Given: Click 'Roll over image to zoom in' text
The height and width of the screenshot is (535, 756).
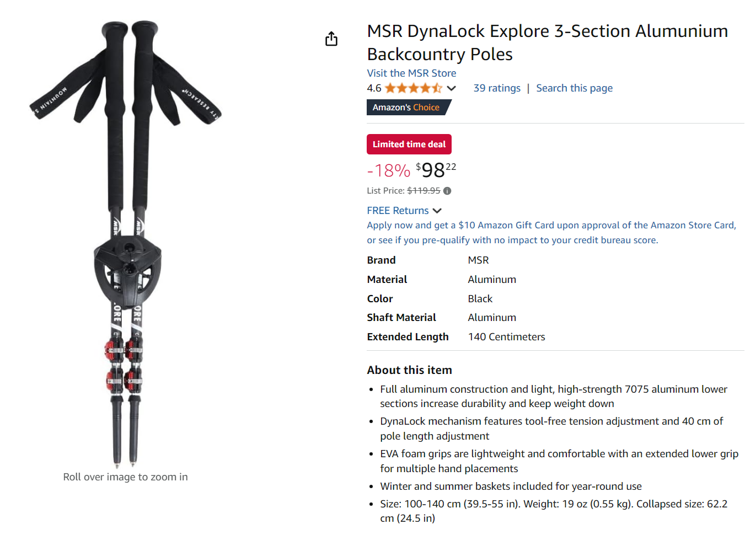Looking at the screenshot, I should pos(125,477).
